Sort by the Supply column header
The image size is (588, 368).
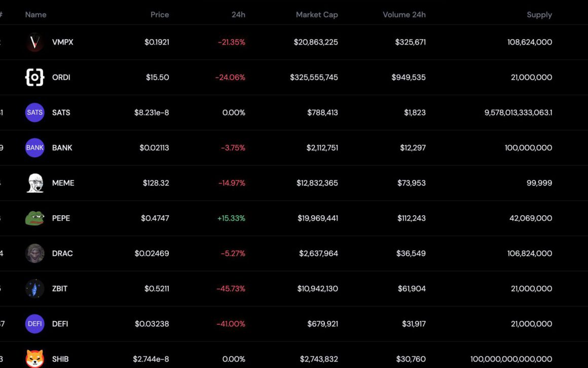(539, 14)
